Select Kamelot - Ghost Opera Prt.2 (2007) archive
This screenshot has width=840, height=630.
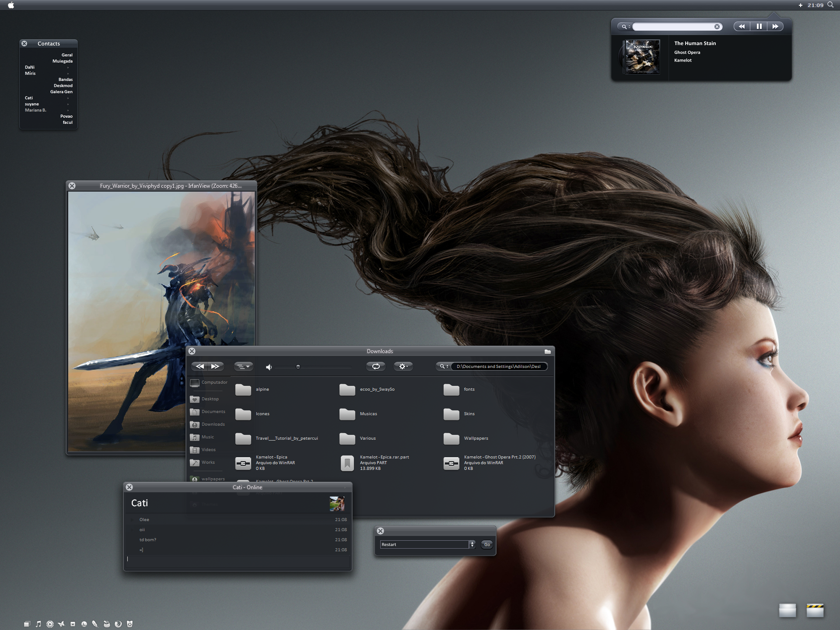(490, 463)
